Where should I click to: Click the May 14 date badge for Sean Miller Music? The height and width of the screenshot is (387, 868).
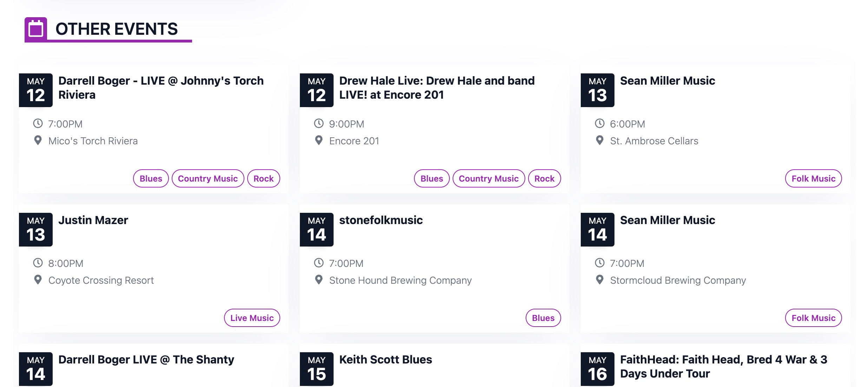click(597, 229)
